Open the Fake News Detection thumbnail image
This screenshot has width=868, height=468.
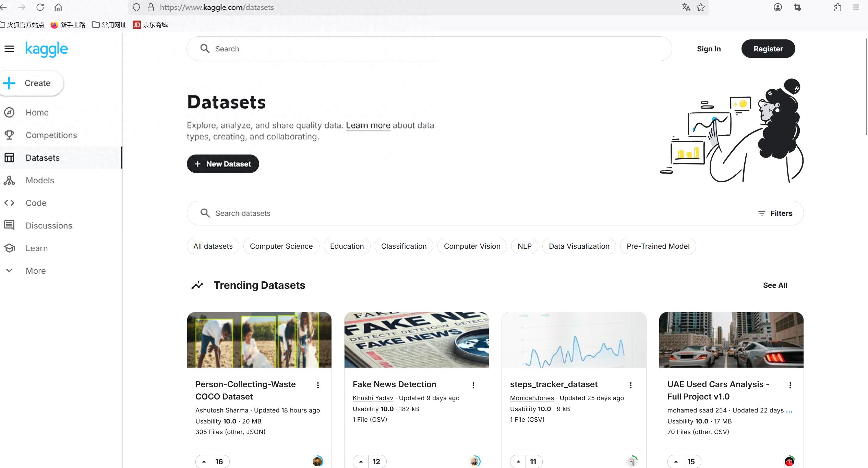tap(417, 340)
